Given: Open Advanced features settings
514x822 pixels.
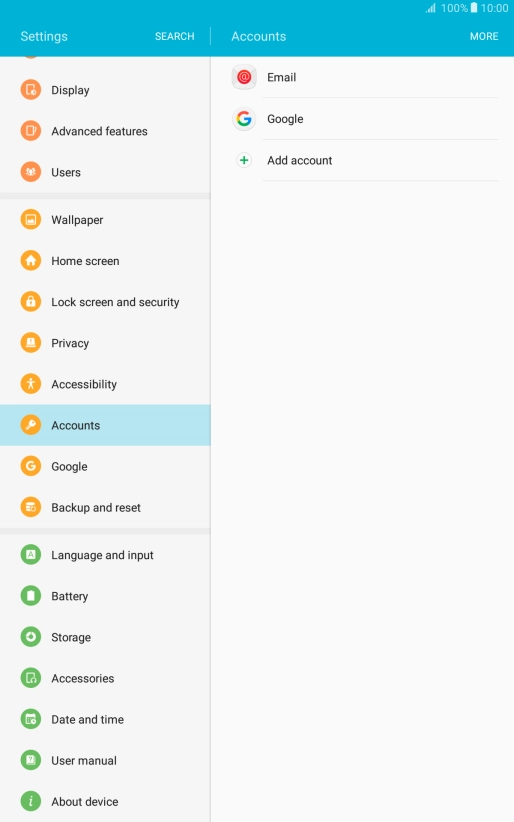Looking at the screenshot, I should point(105,131).
